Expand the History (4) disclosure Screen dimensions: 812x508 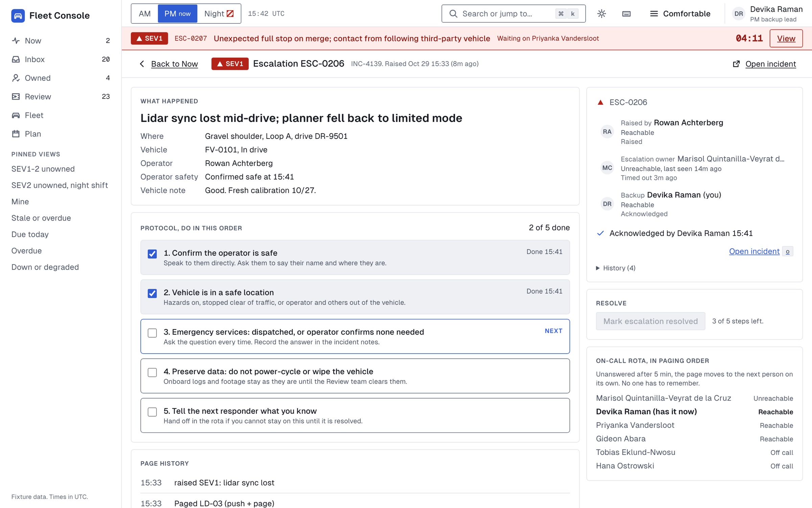pos(616,268)
